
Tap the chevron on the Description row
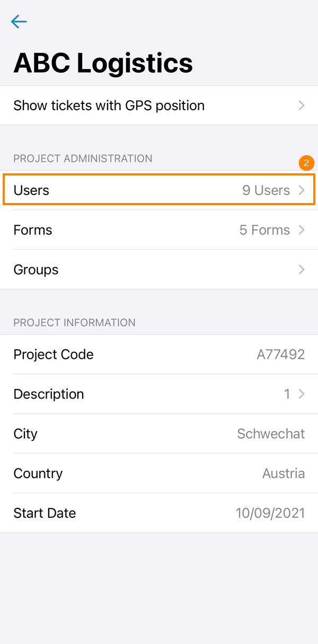tap(302, 394)
